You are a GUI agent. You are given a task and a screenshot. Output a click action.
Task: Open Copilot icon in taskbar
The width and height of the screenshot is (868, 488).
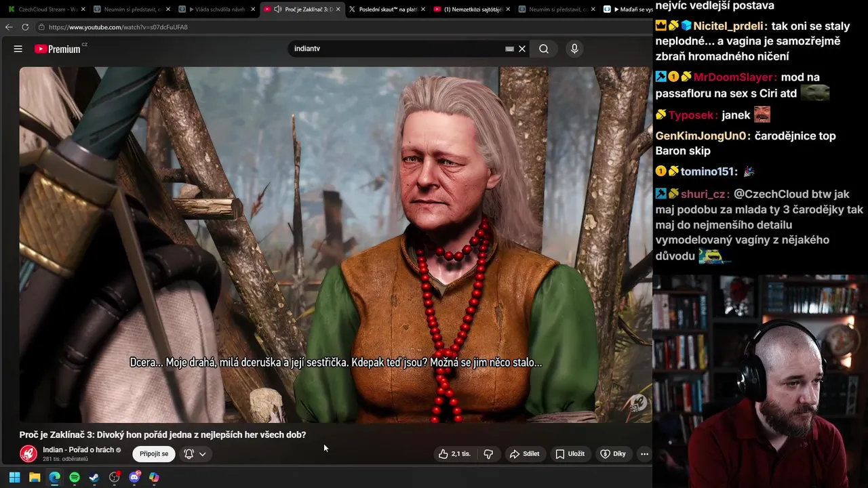coord(154,477)
